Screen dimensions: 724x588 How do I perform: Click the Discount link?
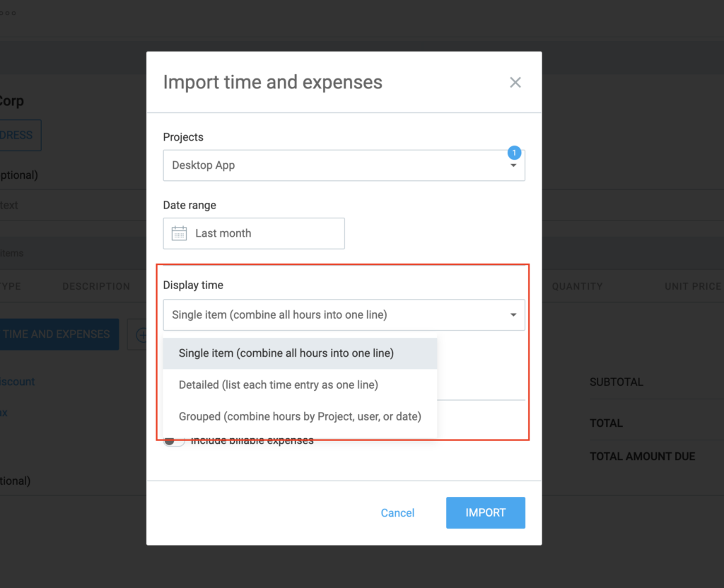pyautogui.click(x=18, y=382)
